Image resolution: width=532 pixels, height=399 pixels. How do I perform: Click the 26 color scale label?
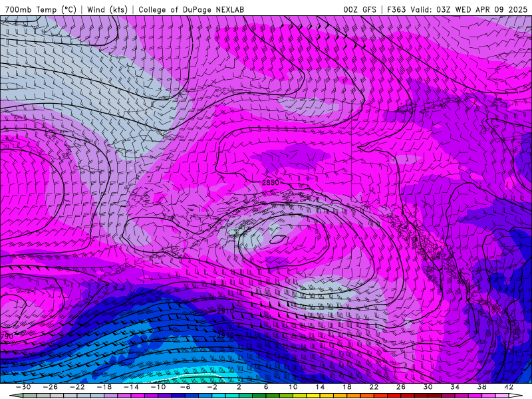tap(401, 387)
